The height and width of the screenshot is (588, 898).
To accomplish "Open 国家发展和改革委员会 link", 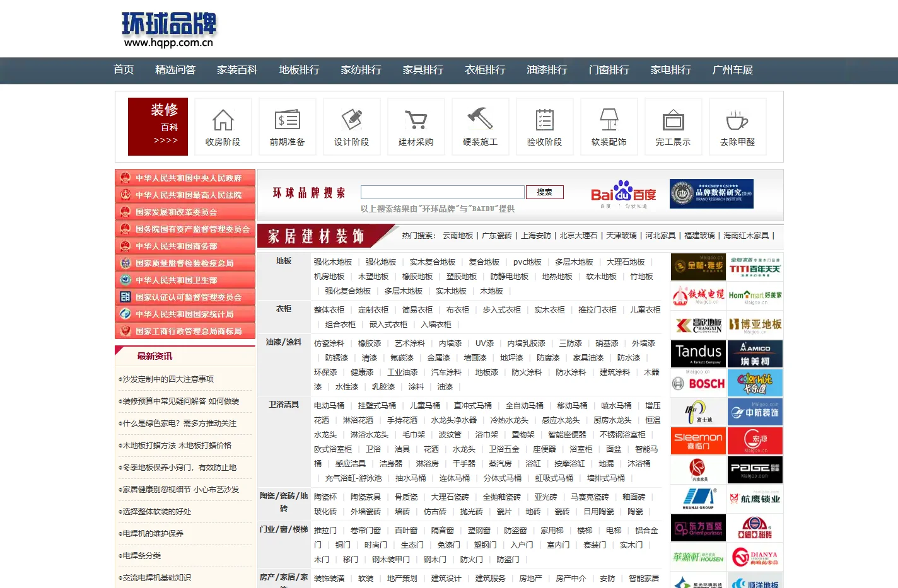I will (x=185, y=212).
